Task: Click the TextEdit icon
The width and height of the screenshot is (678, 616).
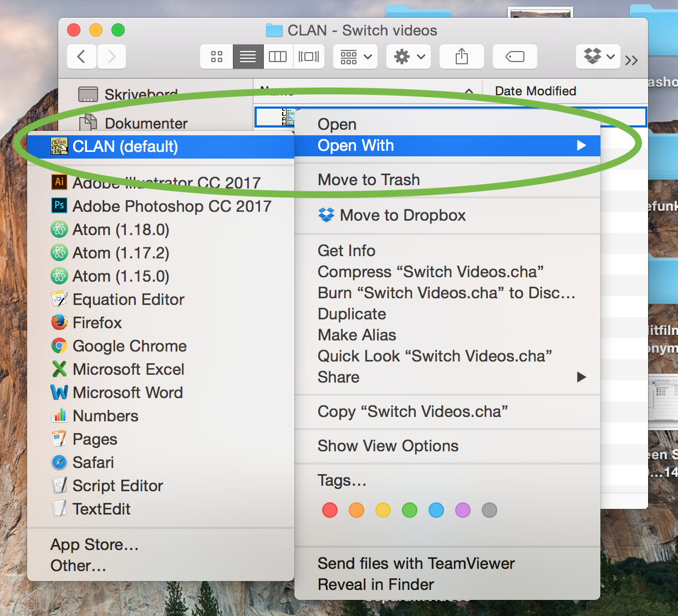Action: coord(59,508)
